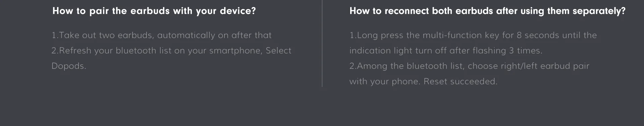
Task: Click the 'with your phone. Reset succeeded.' line
Action: 423,81
